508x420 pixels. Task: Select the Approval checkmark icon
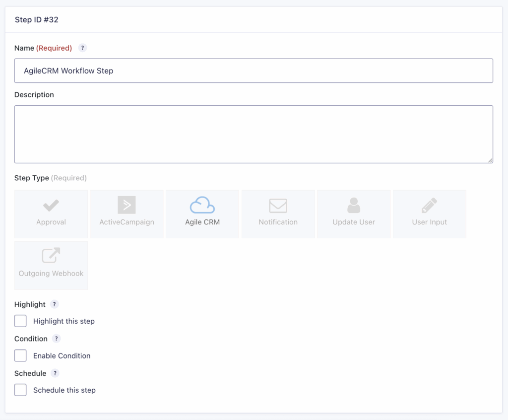[x=51, y=205]
